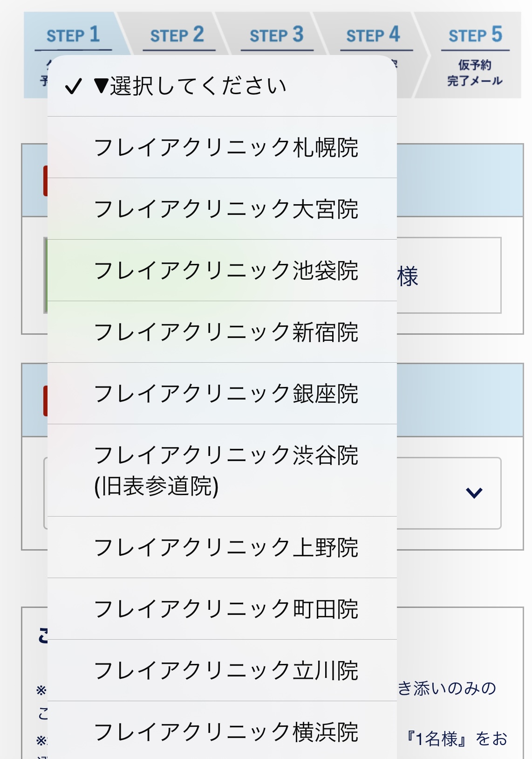This screenshot has width=532, height=759.
Task: Open the STEP 2 tab
Action: click(x=177, y=35)
